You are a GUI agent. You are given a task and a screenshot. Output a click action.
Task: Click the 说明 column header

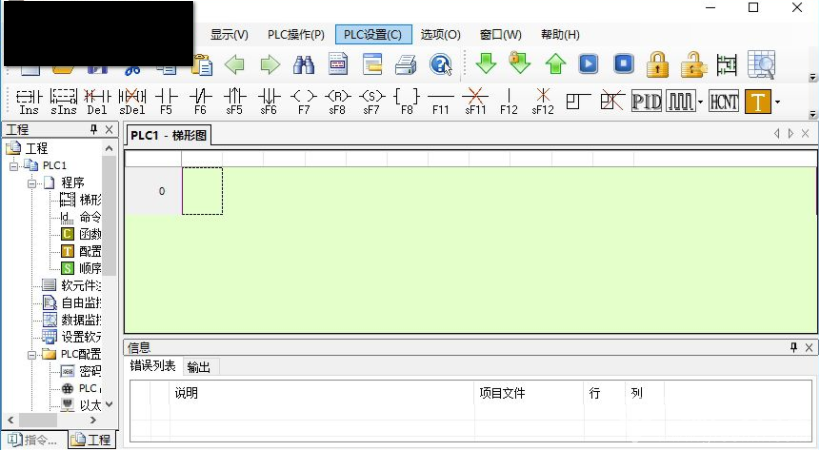322,393
